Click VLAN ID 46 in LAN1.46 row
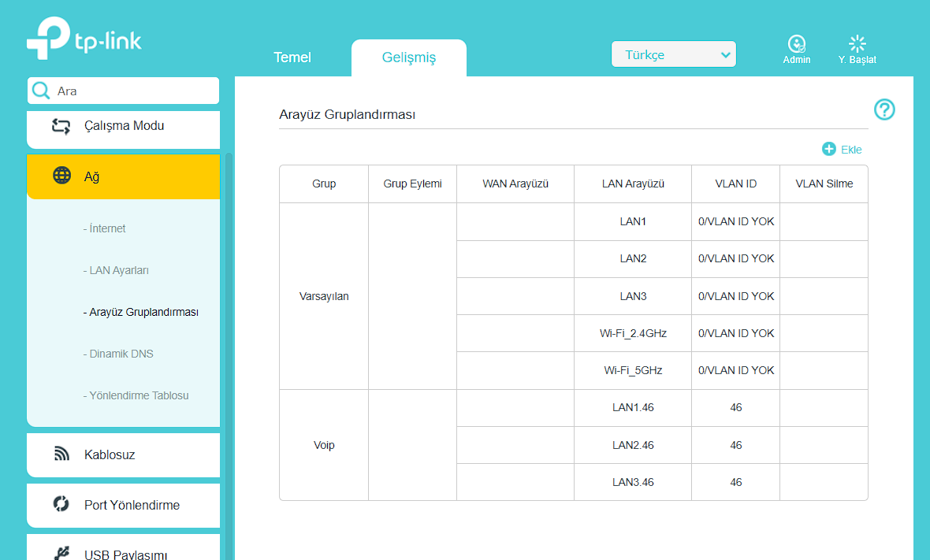Viewport: 930px width, 560px height. click(735, 408)
